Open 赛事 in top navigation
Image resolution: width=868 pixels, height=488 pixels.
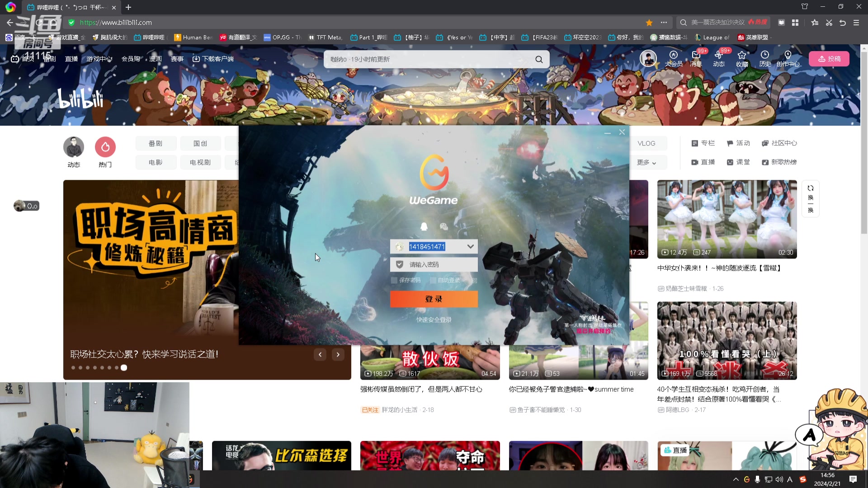177,59
